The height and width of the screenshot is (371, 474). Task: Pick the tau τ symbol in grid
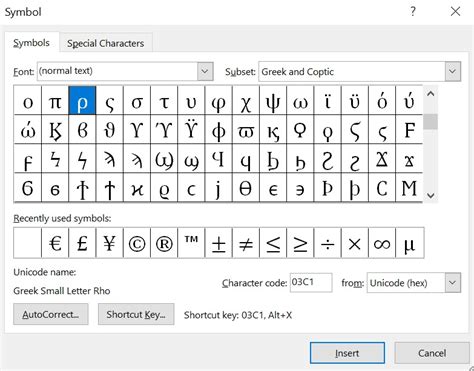(x=164, y=101)
